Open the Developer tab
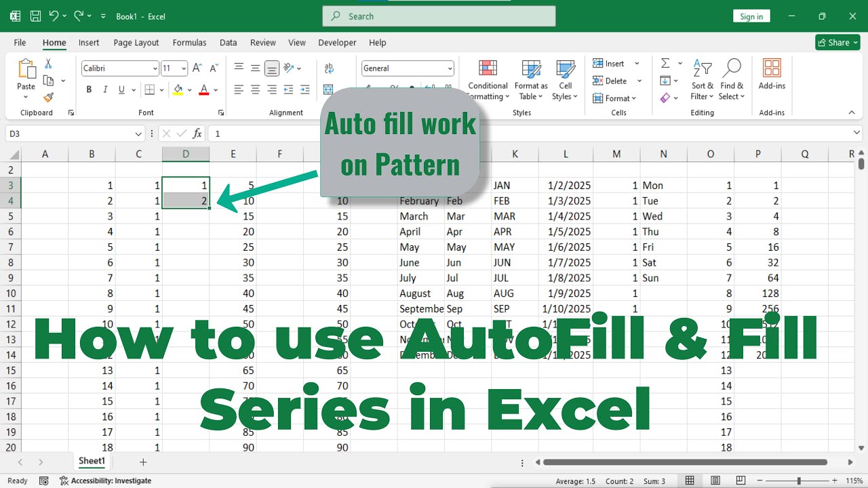Screen dimensions: 868x488 (337, 42)
